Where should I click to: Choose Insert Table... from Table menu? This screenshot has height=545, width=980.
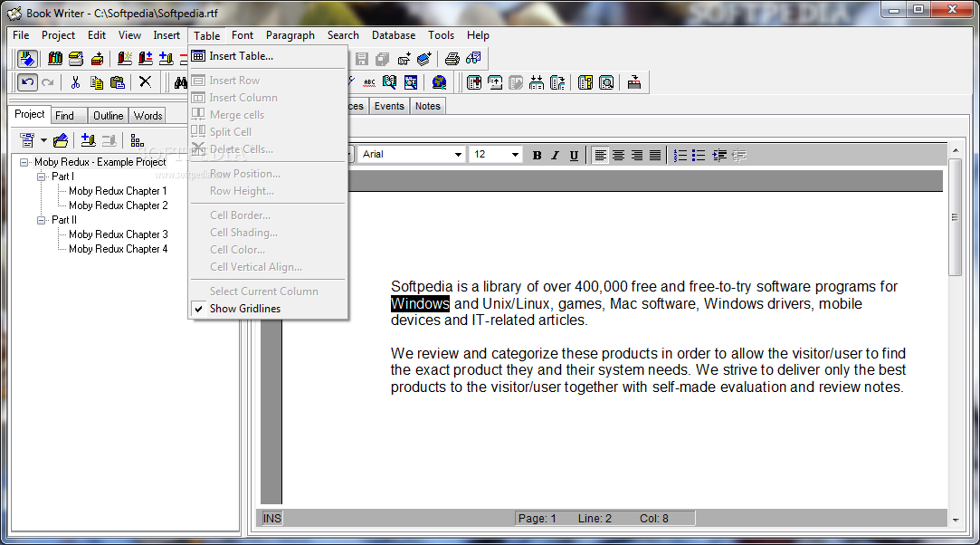[x=269, y=56]
